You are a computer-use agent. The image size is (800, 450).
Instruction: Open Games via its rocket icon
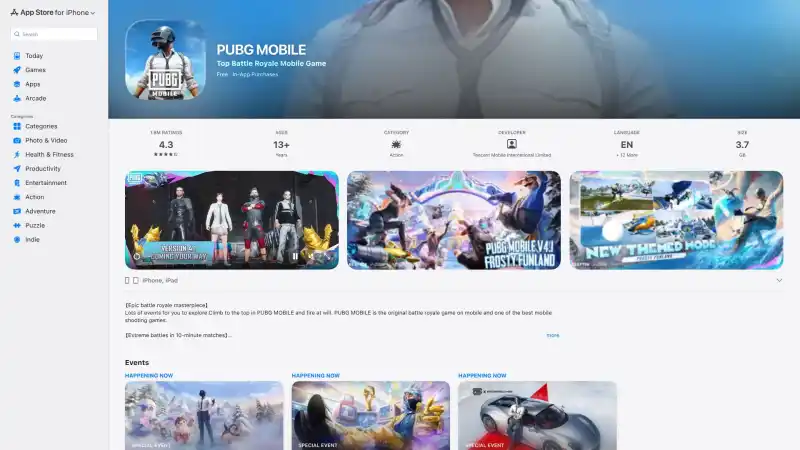(x=17, y=70)
